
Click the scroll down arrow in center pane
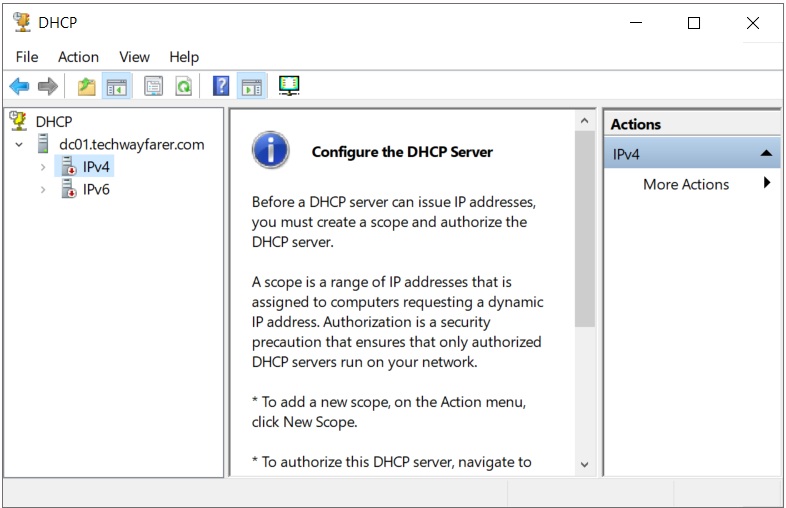point(585,465)
